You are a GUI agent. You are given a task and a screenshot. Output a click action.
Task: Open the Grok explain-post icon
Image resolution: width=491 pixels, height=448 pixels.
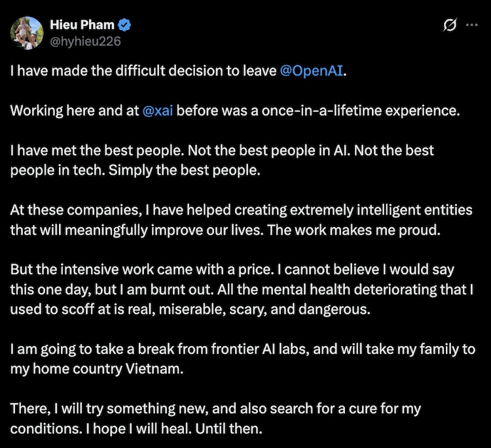pos(449,25)
